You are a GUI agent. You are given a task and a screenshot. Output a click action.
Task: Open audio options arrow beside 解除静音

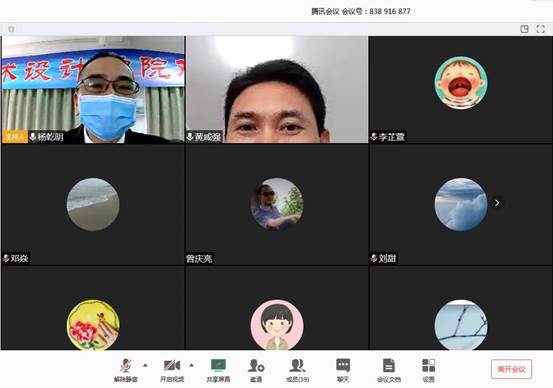tap(145, 365)
